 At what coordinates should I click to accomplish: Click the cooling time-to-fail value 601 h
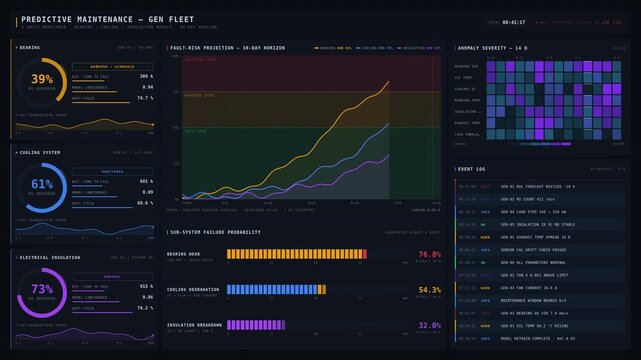pyautogui.click(x=146, y=181)
